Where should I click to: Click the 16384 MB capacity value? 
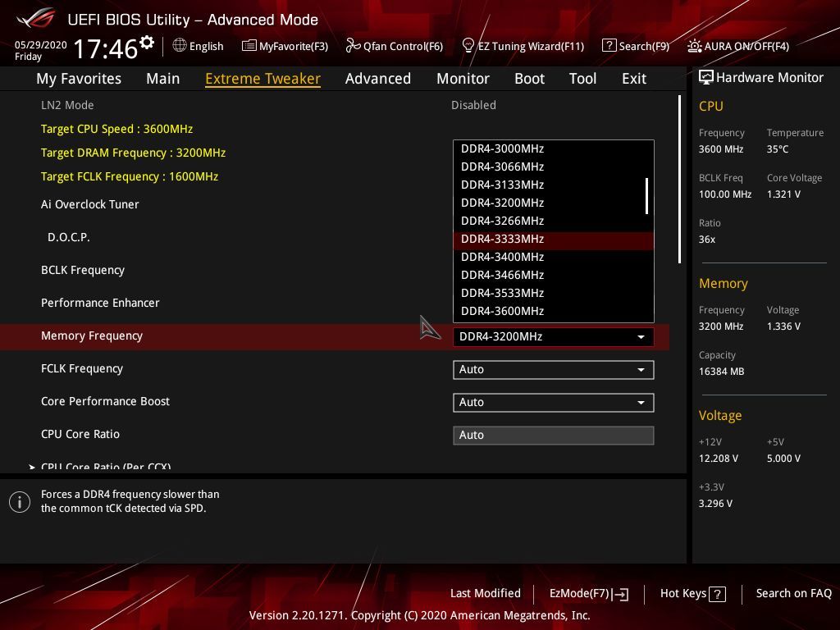tap(721, 372)
